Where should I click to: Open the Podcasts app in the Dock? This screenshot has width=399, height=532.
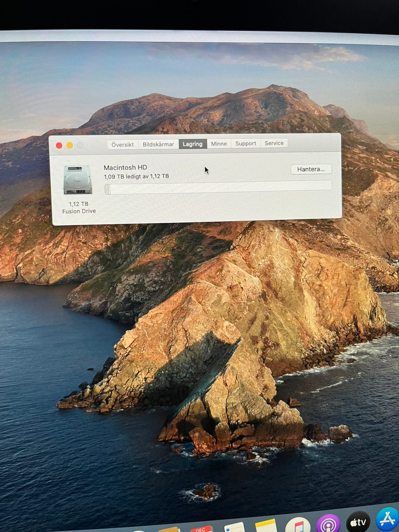pyautogui.click(x=328, y=524)
